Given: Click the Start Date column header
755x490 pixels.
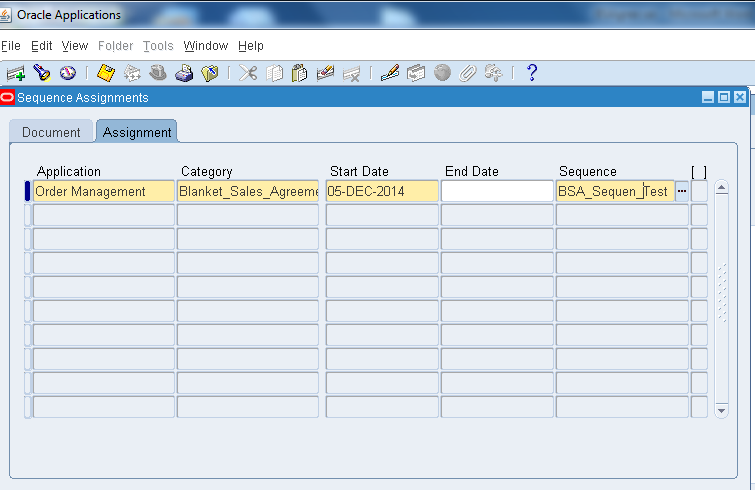Looking at the screenshot, I should point(359,171).
